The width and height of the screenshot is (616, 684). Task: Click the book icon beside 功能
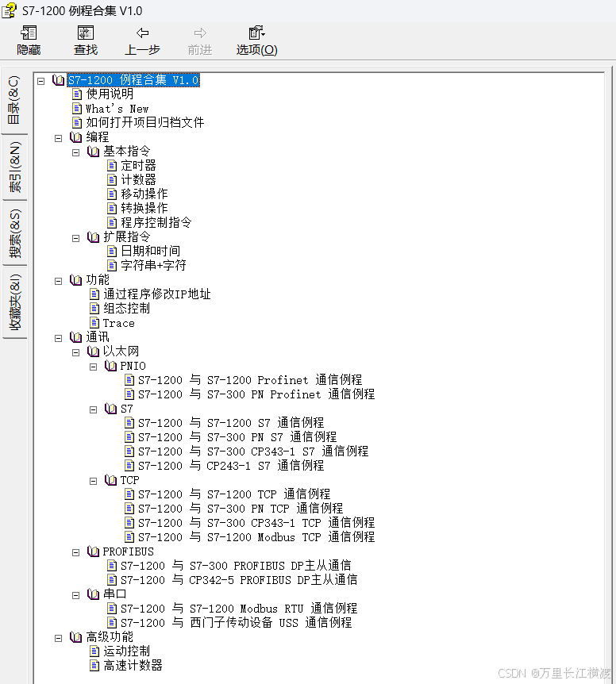(x=75, y=280)
